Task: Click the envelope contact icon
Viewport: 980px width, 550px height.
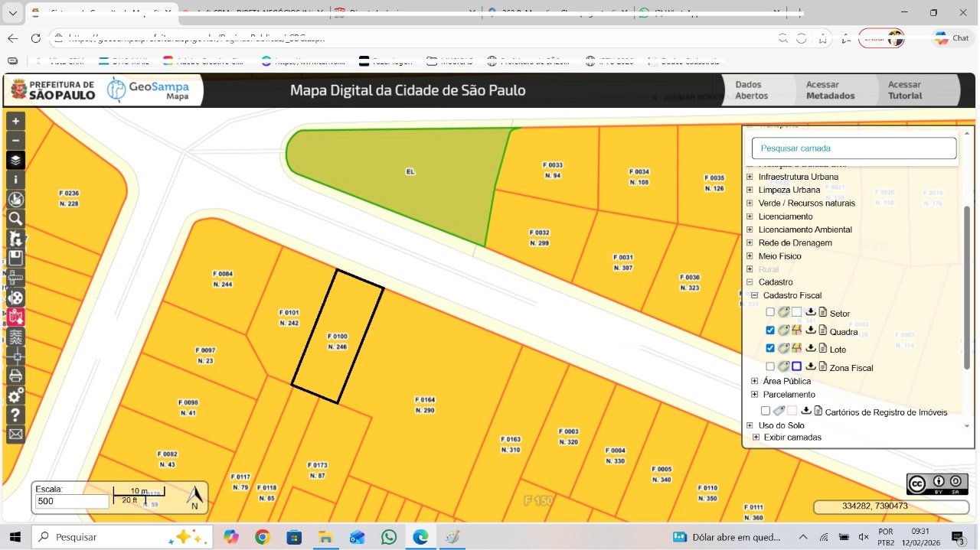Action: pyautogui.click(x=15, y=434)
